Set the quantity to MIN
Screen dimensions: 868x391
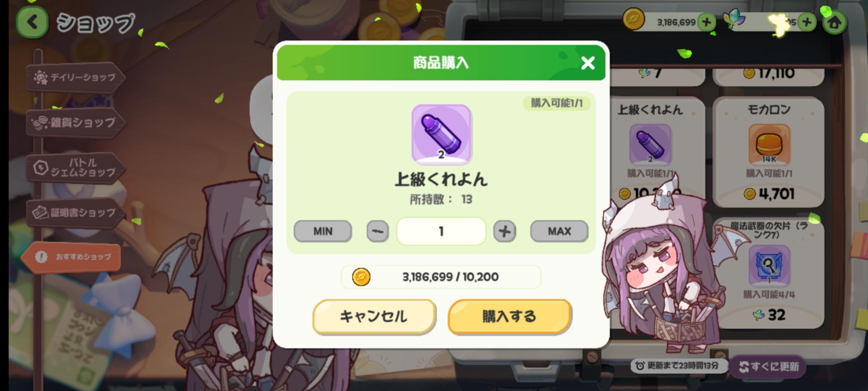tap(323, 231)
